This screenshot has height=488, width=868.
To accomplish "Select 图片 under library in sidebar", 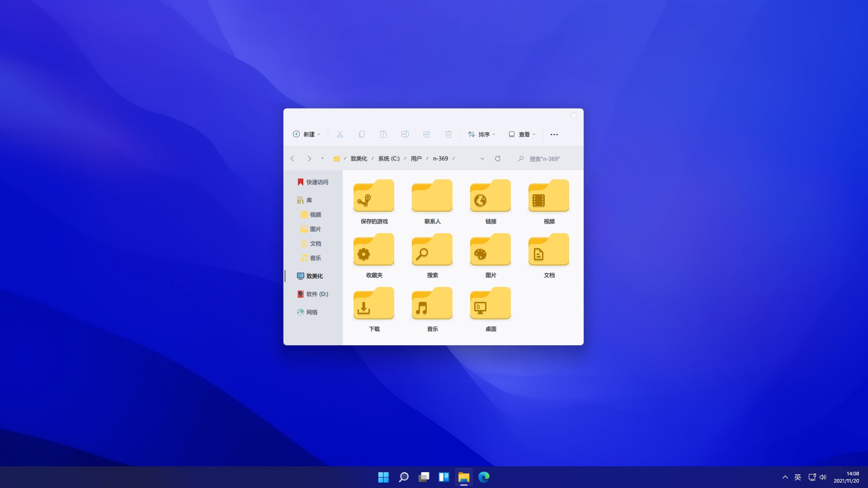I will (x=311, y=229).
